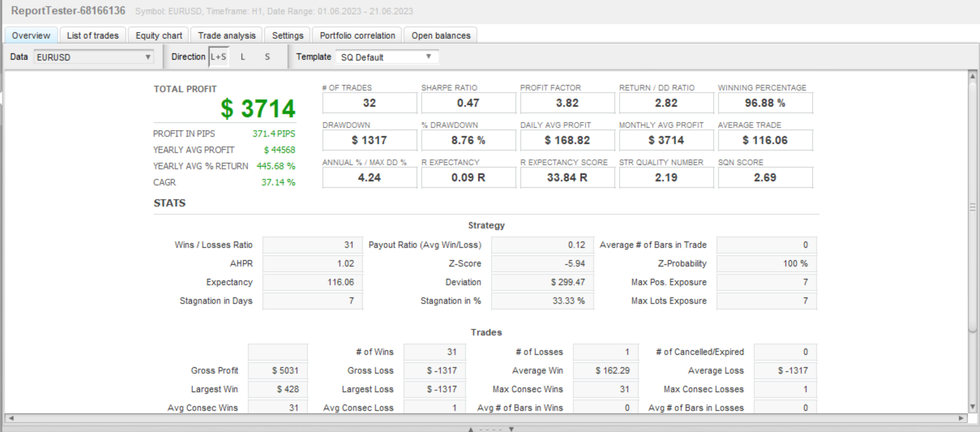
Task: Click the horizontal scrollbar right arrow
Action: (961, 418)
